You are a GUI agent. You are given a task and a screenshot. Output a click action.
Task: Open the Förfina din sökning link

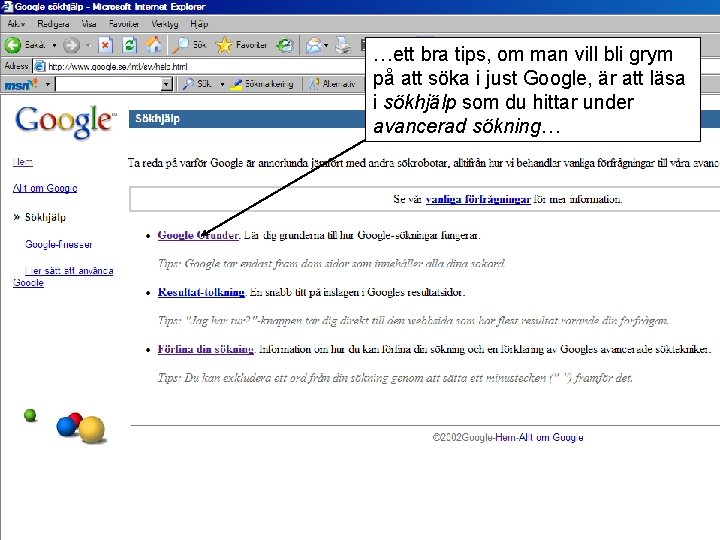[206, 349]
